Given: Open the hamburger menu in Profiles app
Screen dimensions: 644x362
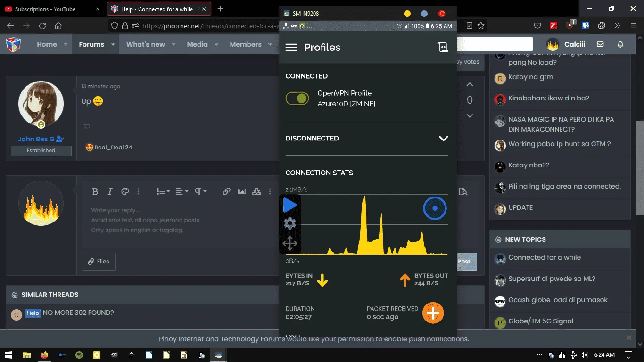Looking at the screenshot, I should coord(291,48).
